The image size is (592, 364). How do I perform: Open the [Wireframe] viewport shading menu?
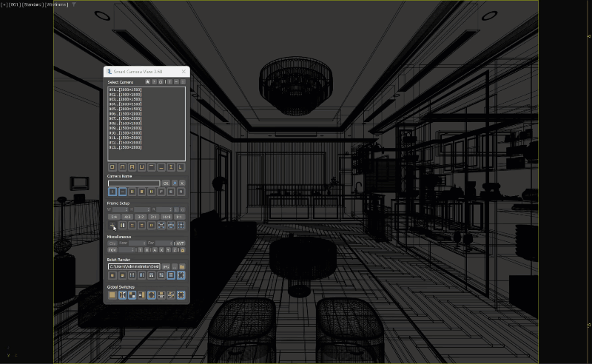56,4
